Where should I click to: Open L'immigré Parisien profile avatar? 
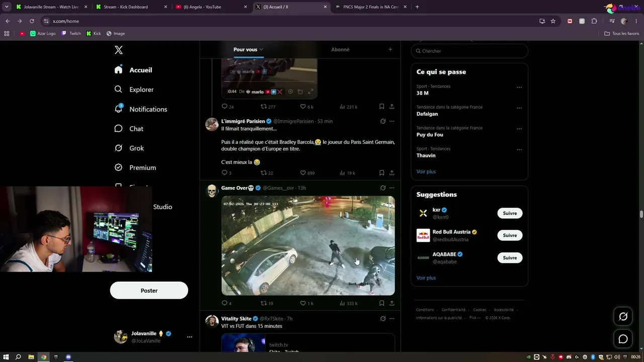click(x=212, y=124)
